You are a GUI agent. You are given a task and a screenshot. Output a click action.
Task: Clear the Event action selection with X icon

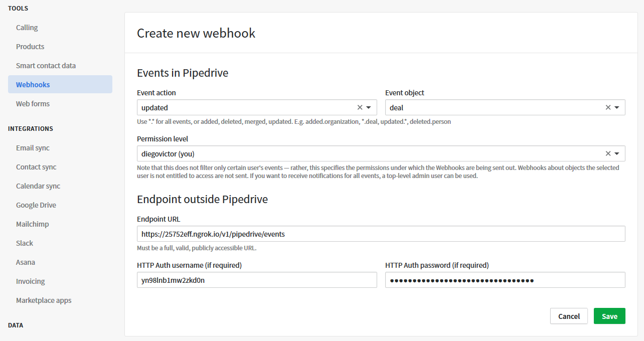(x=360, y=107)
